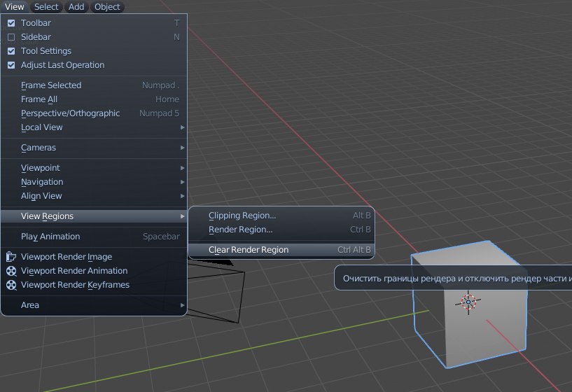Viewport: 572px width, 392px height.
Task: Expand the Navigation submenu
Action: coord(94,181)
